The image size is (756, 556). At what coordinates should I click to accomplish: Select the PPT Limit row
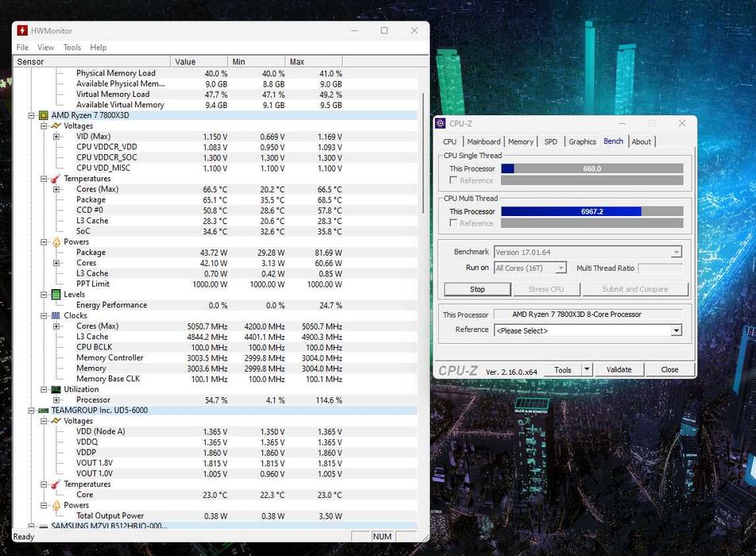[x=215, y=284]
